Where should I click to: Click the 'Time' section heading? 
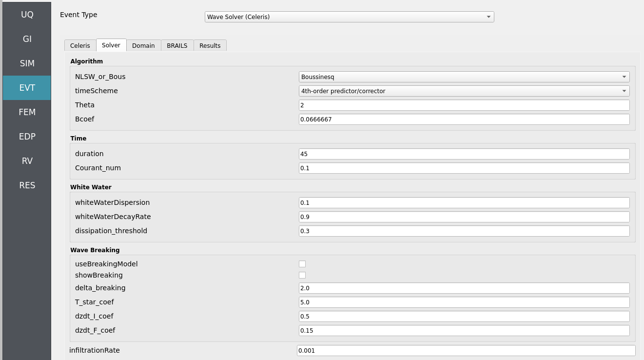pos(78,139)
